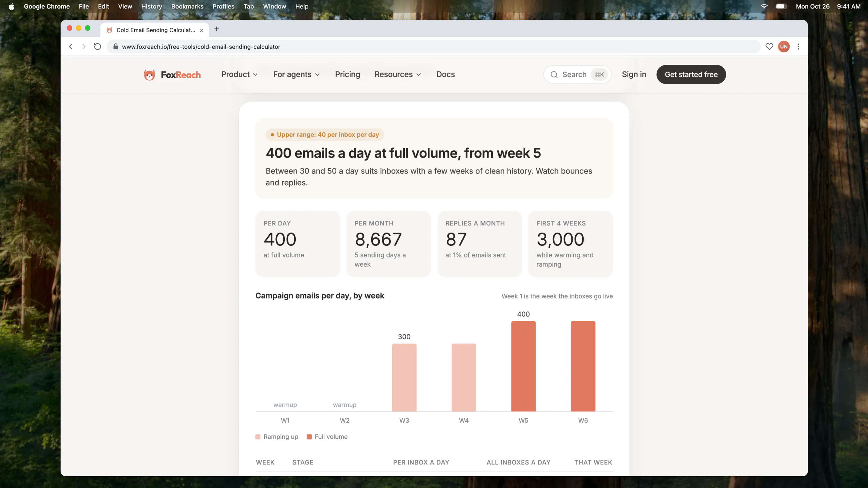Open the Pricing page
868x488 pixels.
pyautogui.click(x=348, y=74)
